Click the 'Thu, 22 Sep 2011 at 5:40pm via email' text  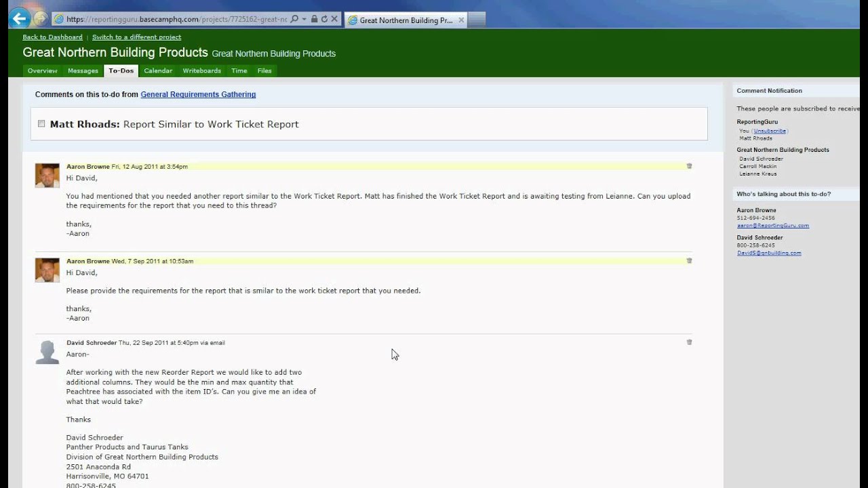[172, 343]
